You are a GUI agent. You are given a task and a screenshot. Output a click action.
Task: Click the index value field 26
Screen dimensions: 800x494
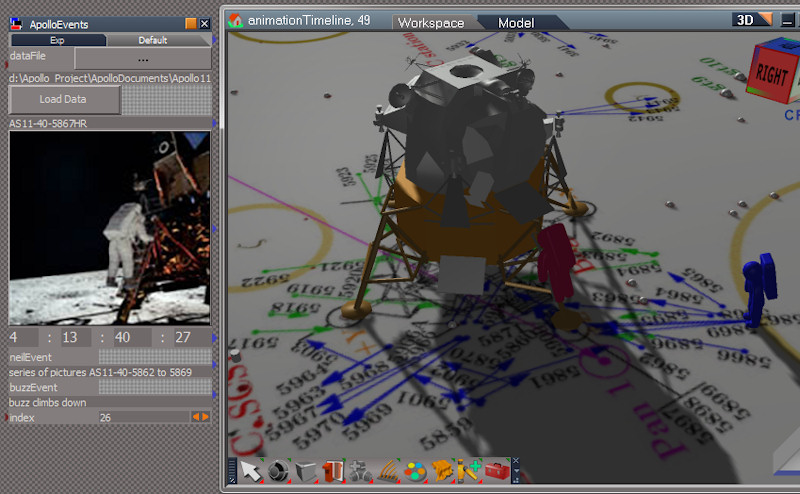click(144, 417)
